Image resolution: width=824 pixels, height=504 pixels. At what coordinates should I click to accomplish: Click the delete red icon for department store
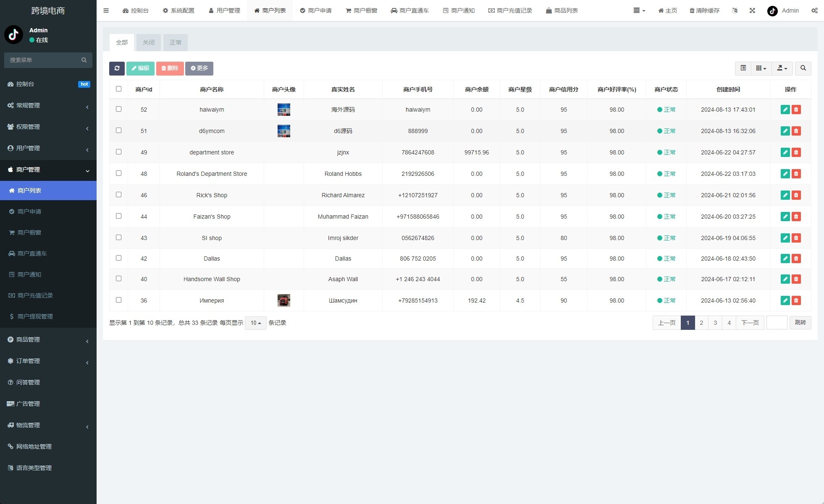pyautogui.click(x=796, y=152)
